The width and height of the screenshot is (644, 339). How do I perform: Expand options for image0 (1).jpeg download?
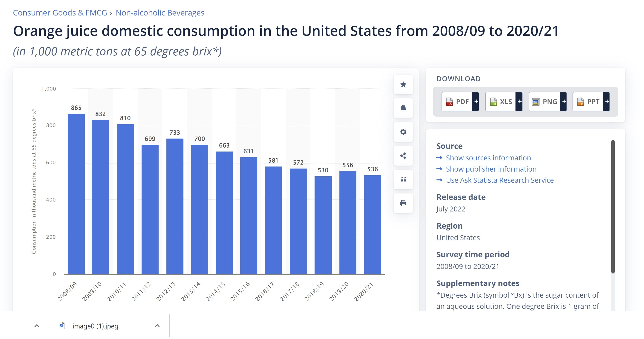coord(157,326)
